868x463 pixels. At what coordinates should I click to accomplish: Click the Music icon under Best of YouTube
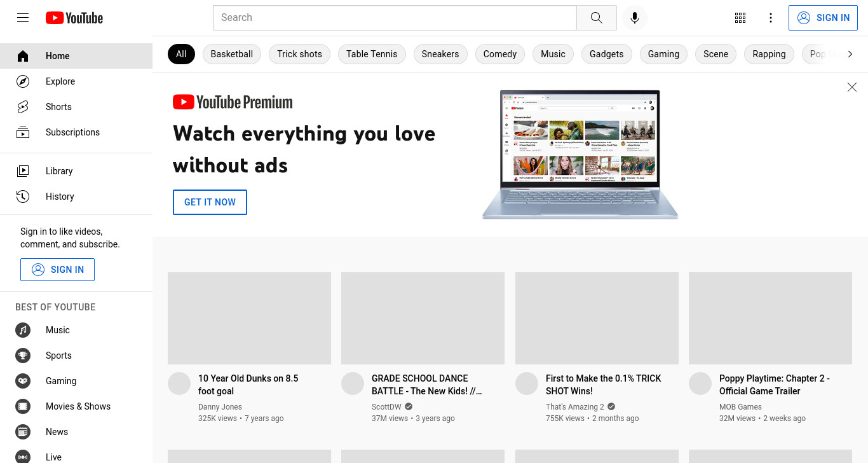click(x=23, y=330)
